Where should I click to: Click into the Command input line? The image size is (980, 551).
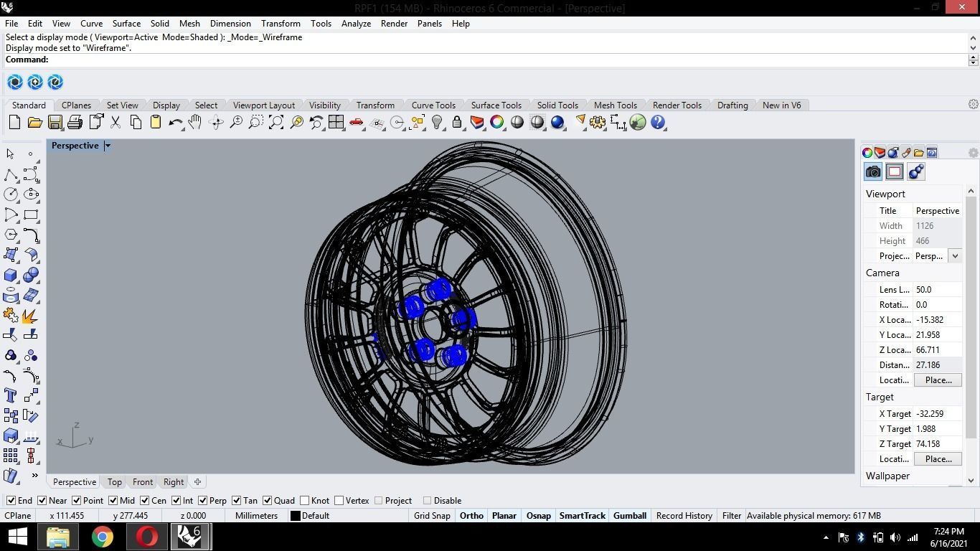[508, 60]
